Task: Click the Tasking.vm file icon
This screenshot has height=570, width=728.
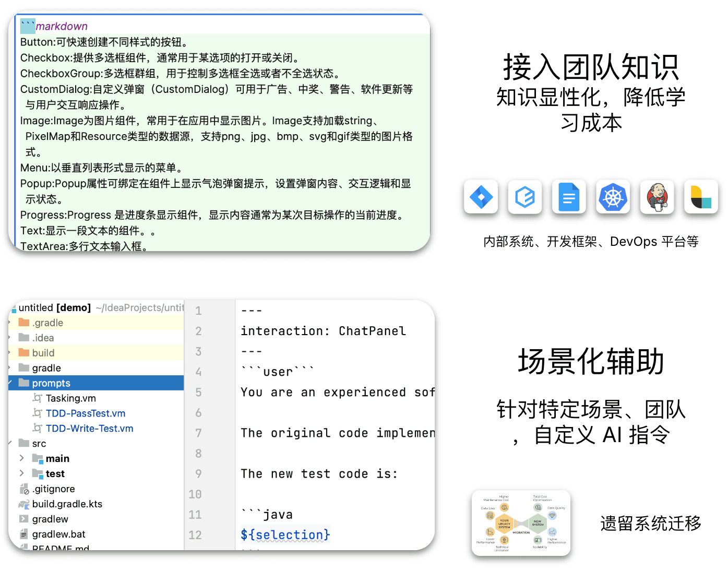Action: [37, 398]
